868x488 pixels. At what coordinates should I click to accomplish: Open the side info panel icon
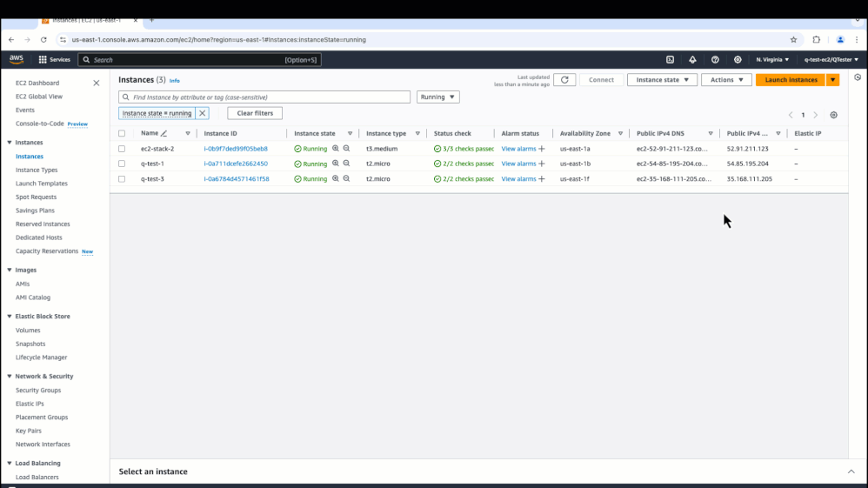(858, 77)
